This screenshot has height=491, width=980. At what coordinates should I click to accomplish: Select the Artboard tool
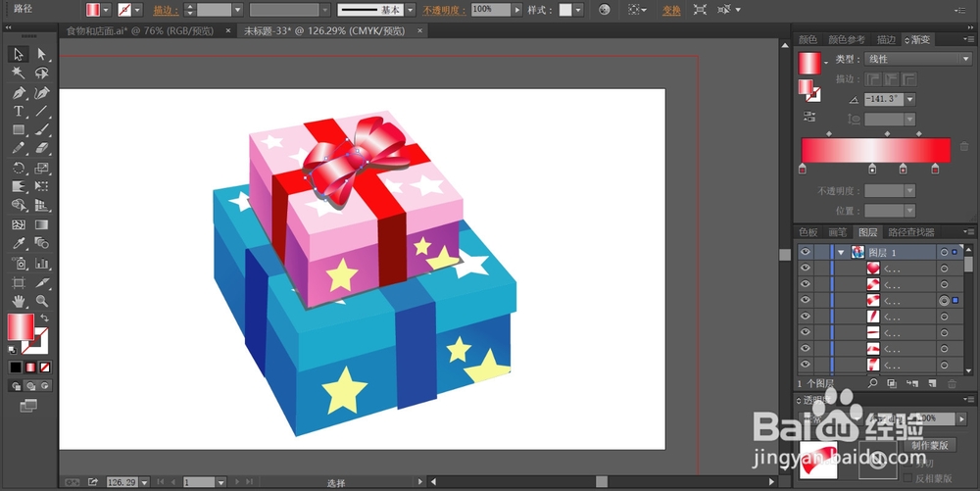(18, 282)
